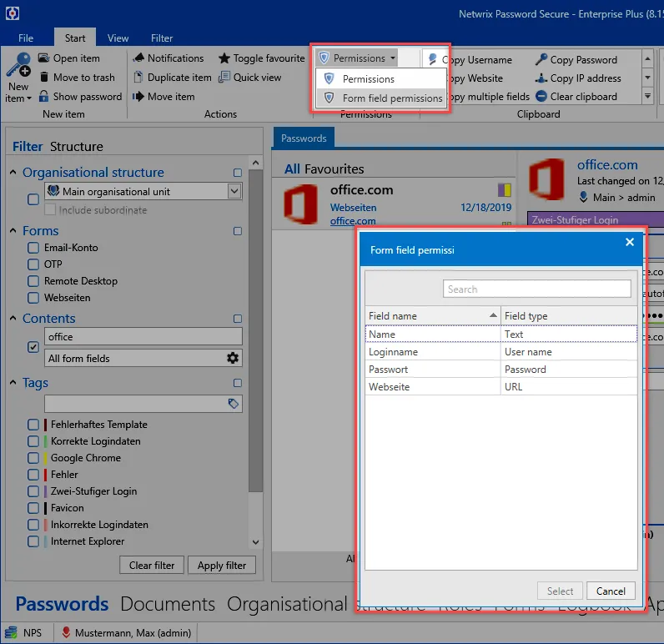Click the New item key icon

[x=18, y=65]
